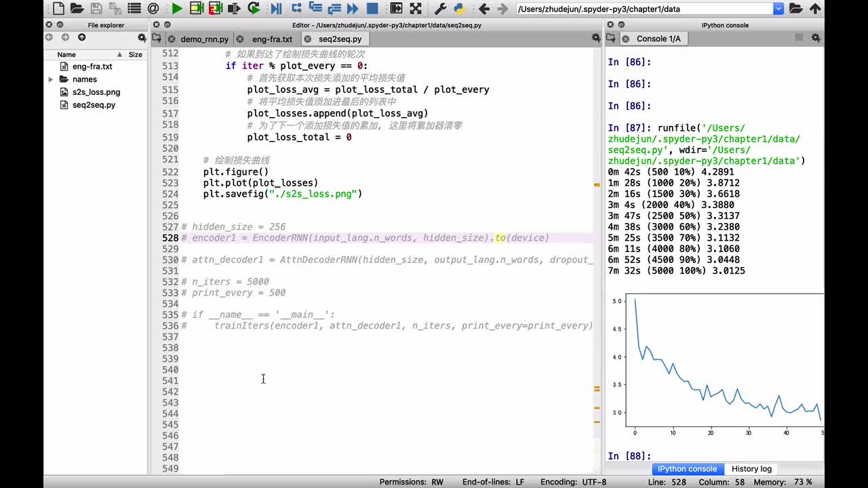Image resolution: width=868 pixels, height=488 pixels.
Task: Run cell and advance icon
Action: click(216, 9)
